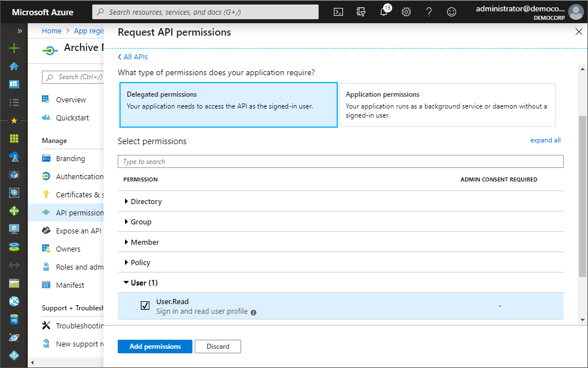Click the Create a resource plus icon
Image resolution: width=588 pixels, height=368 pixels.
click(14, 48)
